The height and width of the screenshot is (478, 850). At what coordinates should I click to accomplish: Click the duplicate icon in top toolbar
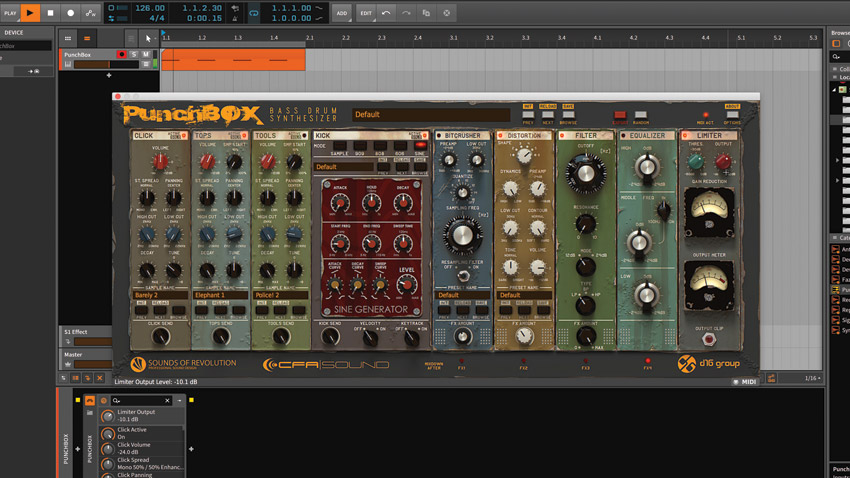coord(427,13)
